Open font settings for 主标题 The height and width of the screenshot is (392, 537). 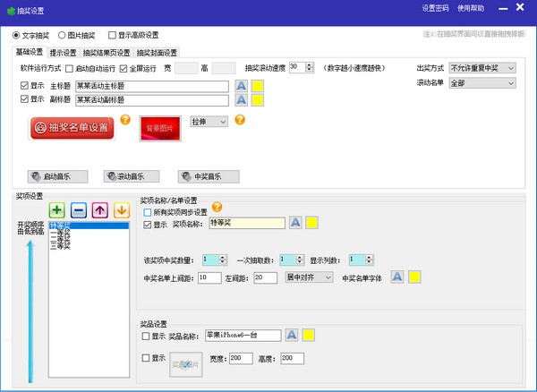click(241, 86)
